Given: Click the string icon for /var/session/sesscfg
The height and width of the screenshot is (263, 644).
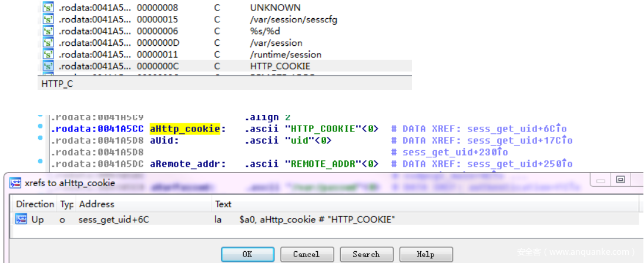Looking at the screenshot, I should (48, 19).
